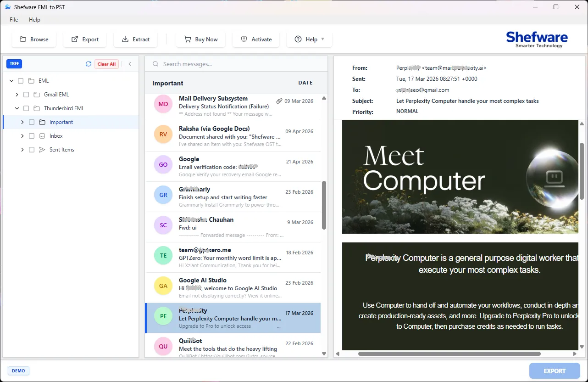Select the Sent Items paper plane icon

tap(42, 150)
